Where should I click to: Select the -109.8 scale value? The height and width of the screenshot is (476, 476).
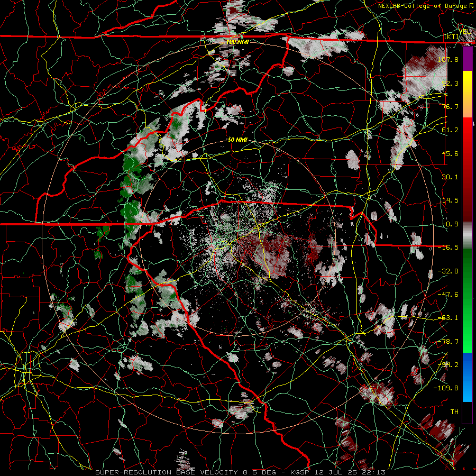coord(446,388)
